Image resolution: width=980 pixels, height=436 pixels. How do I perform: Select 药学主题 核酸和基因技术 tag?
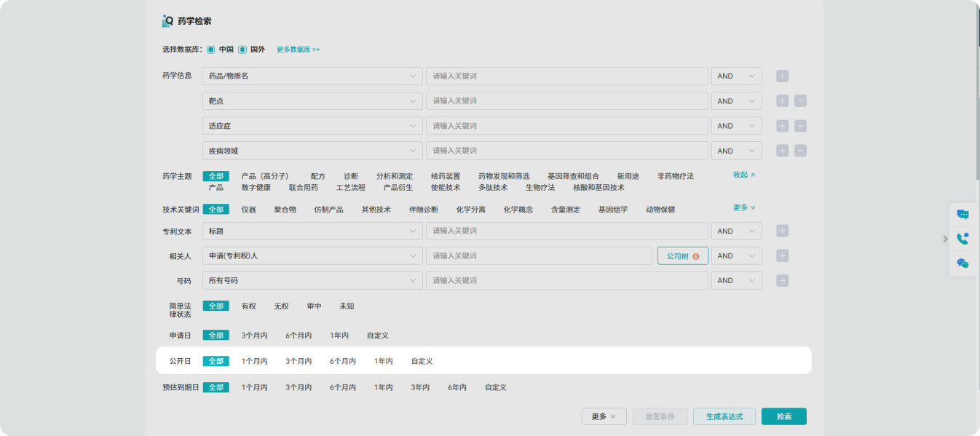pos(599,187)
